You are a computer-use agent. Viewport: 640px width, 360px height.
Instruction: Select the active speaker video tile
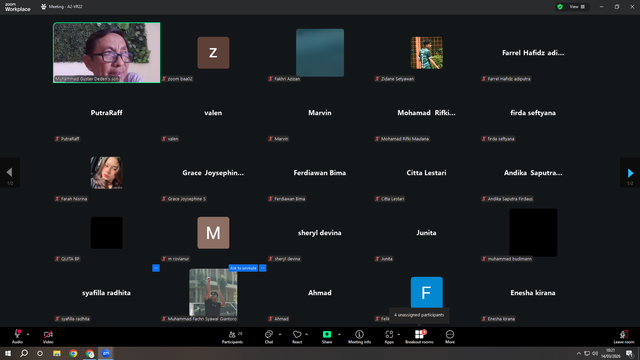(107, 53)
